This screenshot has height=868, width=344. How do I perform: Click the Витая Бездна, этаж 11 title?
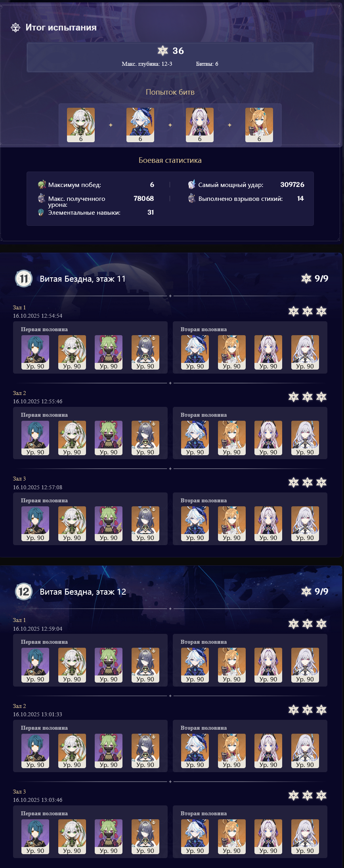[82, 279]
